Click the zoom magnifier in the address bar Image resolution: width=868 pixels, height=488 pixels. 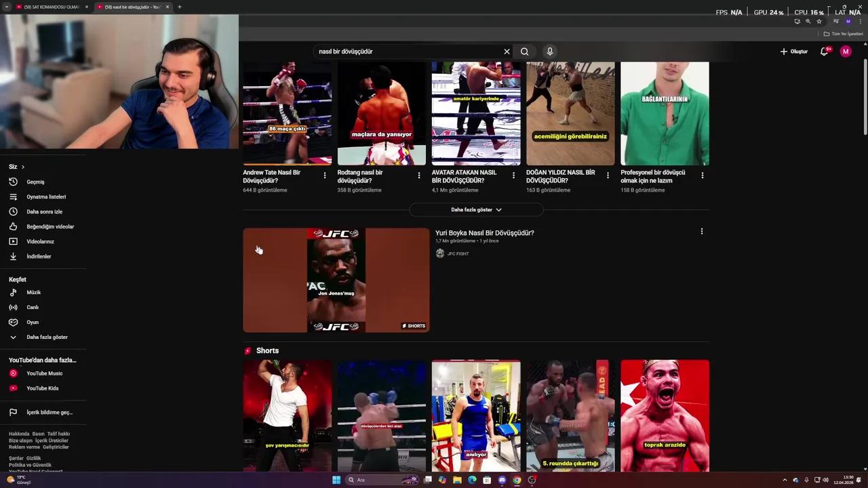click(808, 21)
